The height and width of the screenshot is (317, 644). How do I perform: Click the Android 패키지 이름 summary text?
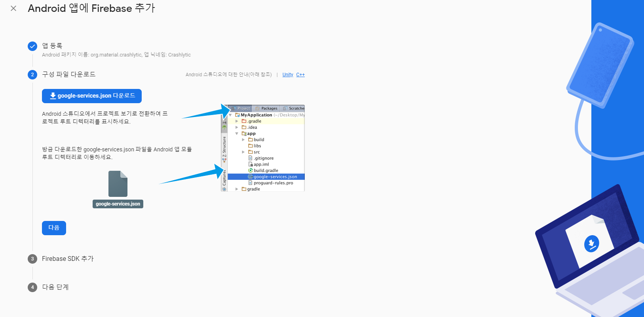click(116, 55)
